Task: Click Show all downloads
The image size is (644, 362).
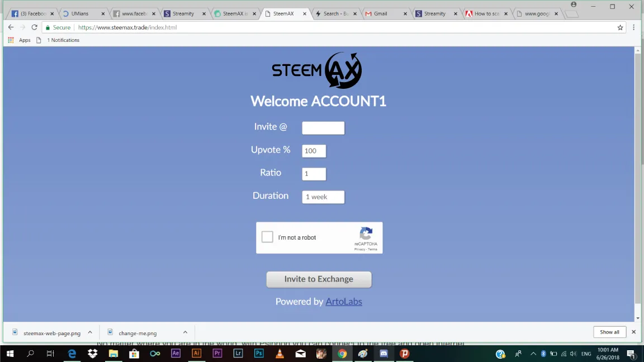Action: [x=609, y=332]
